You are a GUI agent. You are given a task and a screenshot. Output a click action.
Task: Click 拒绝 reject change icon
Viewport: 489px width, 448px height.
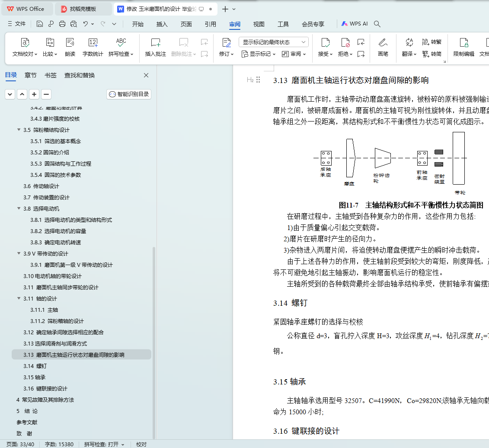(345, 47)
